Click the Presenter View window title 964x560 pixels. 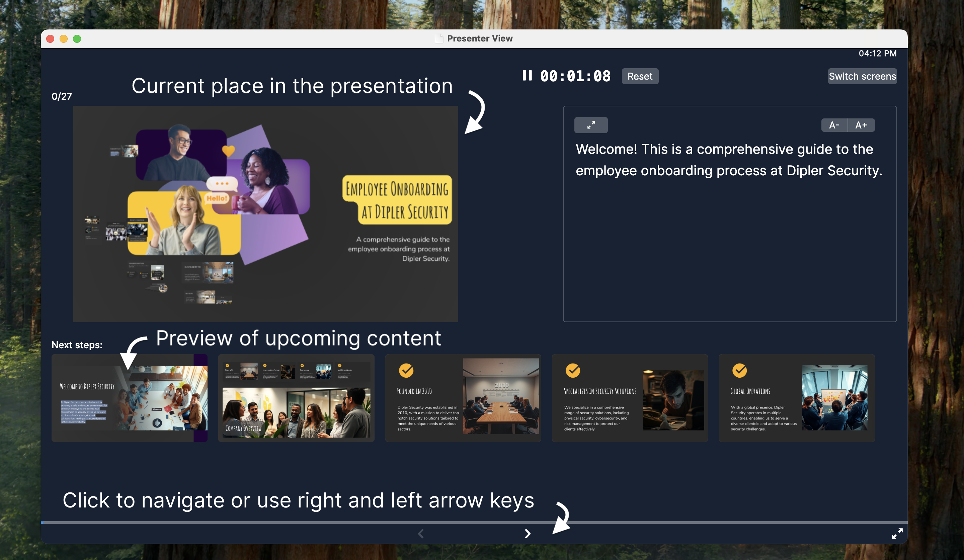479,38
